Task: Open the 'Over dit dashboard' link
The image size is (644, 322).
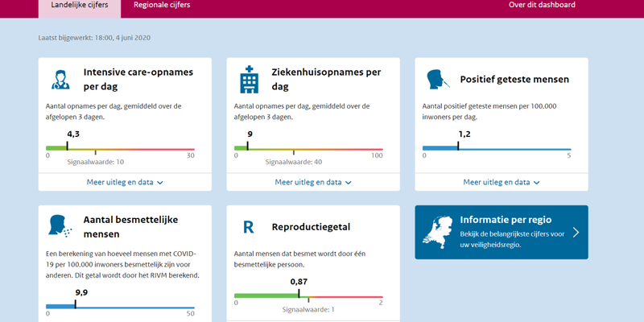Action: point(542,5)
